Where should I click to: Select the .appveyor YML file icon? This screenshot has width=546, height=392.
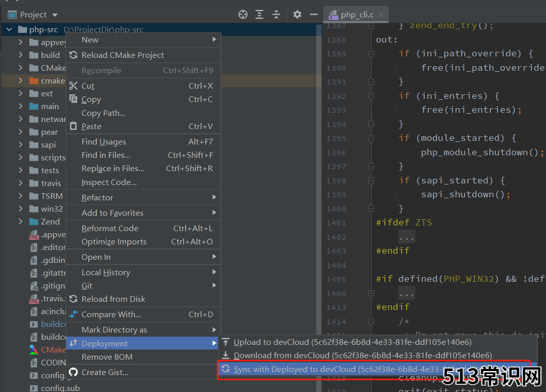(x=34, y=235)
